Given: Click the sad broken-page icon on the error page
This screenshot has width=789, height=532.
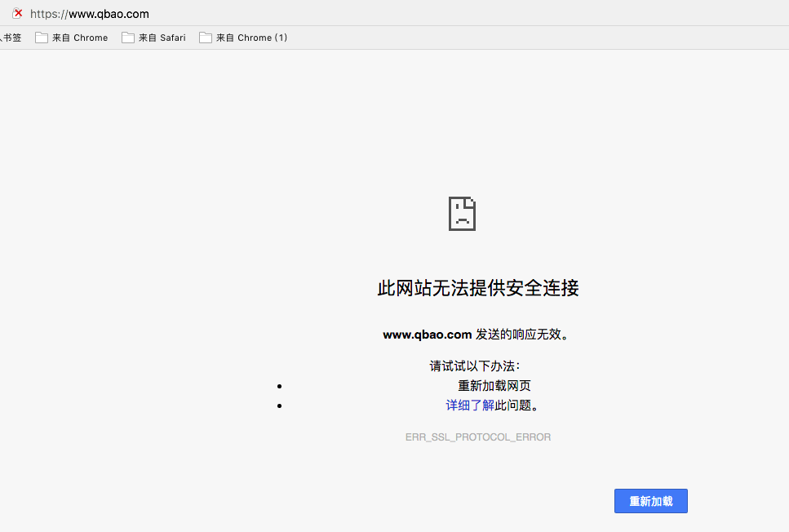Looking at the screenshot, I should click(462, 214).
